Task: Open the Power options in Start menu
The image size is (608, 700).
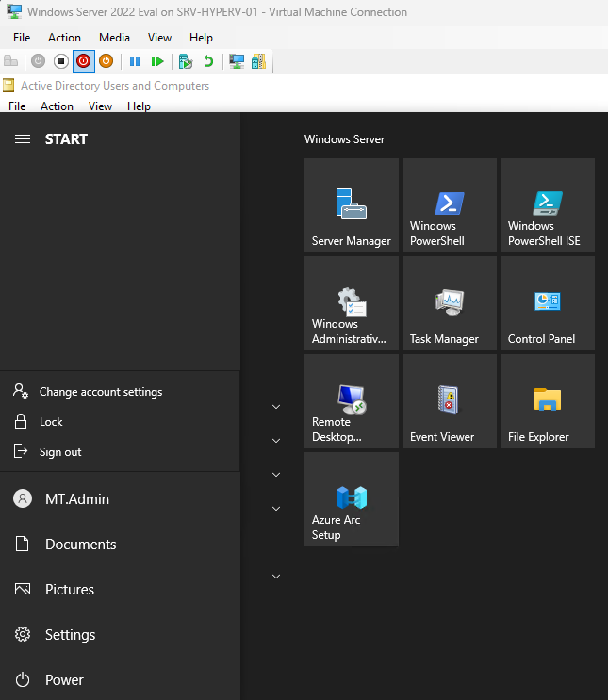Action: (x=120, y=679)
